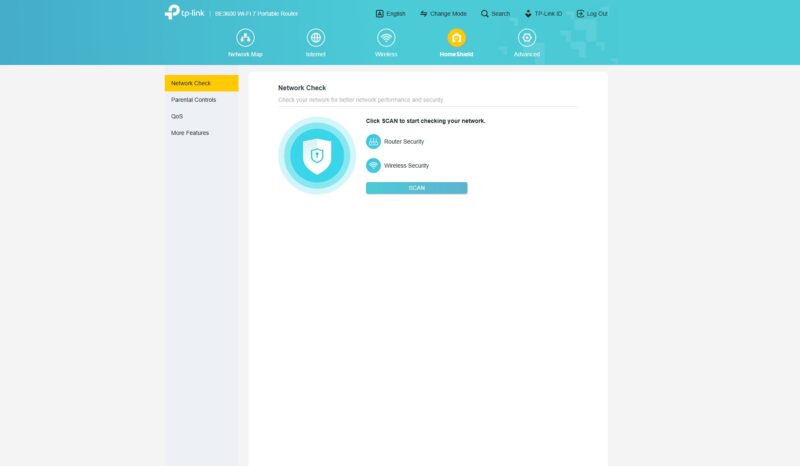Select the HomeShield house icon
This screenshot has width=800, height=466.
pos(456,38)
